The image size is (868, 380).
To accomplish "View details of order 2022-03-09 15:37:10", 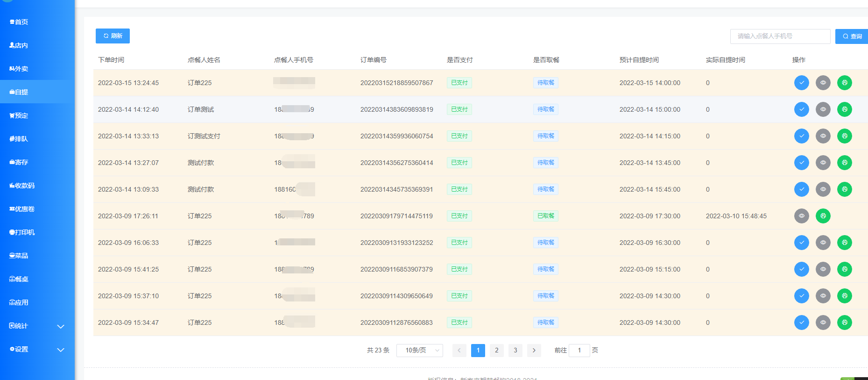I will click(823, 296).
